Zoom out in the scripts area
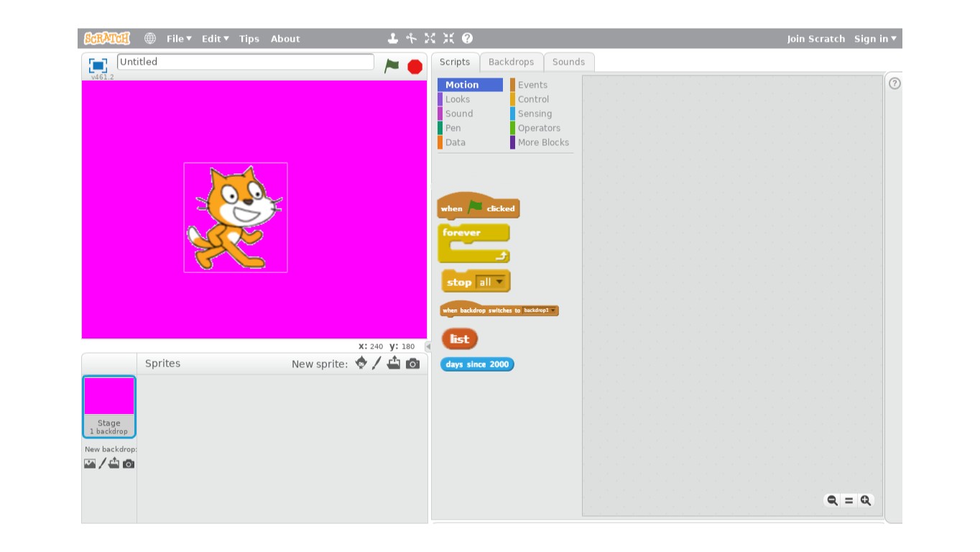 point(832,500)
